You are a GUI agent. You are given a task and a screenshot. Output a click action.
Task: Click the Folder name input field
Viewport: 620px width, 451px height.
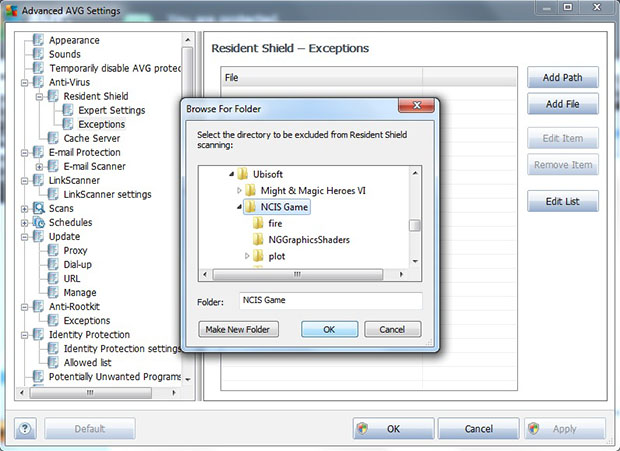click(x=331, y=300)
